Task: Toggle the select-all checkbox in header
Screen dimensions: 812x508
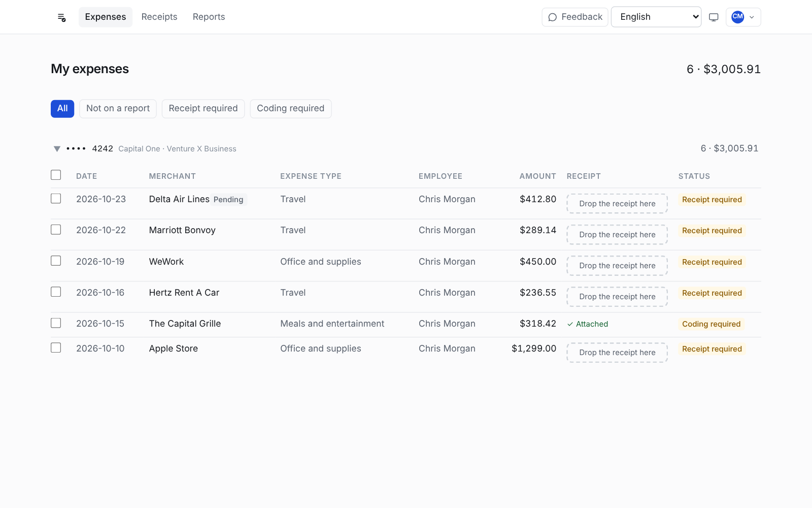Action: pos(56,175)
